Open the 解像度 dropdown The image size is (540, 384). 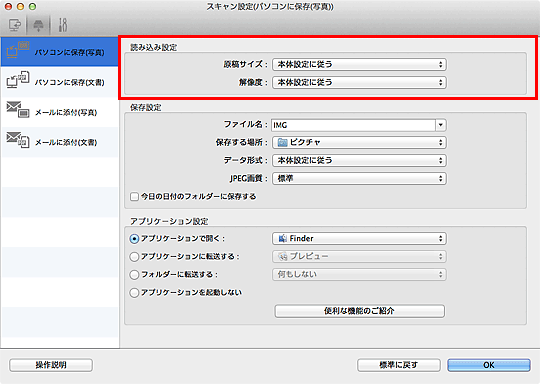[359, 82]
